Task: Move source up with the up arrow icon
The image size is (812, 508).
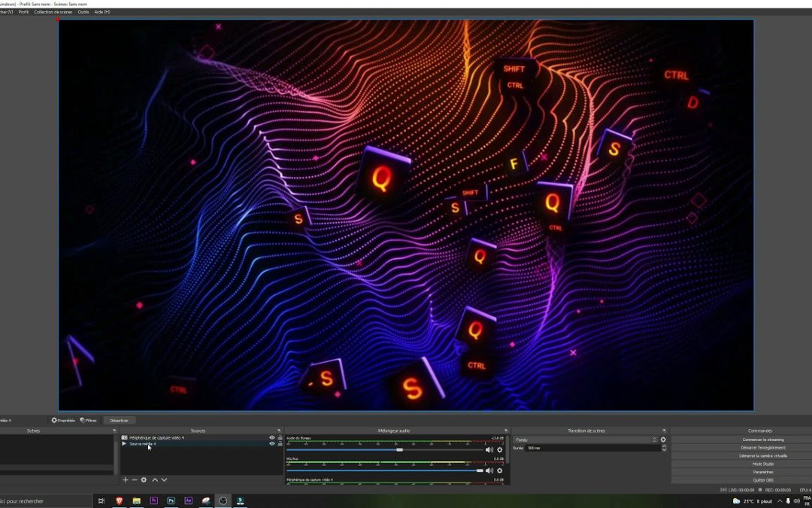Action: 154,480
